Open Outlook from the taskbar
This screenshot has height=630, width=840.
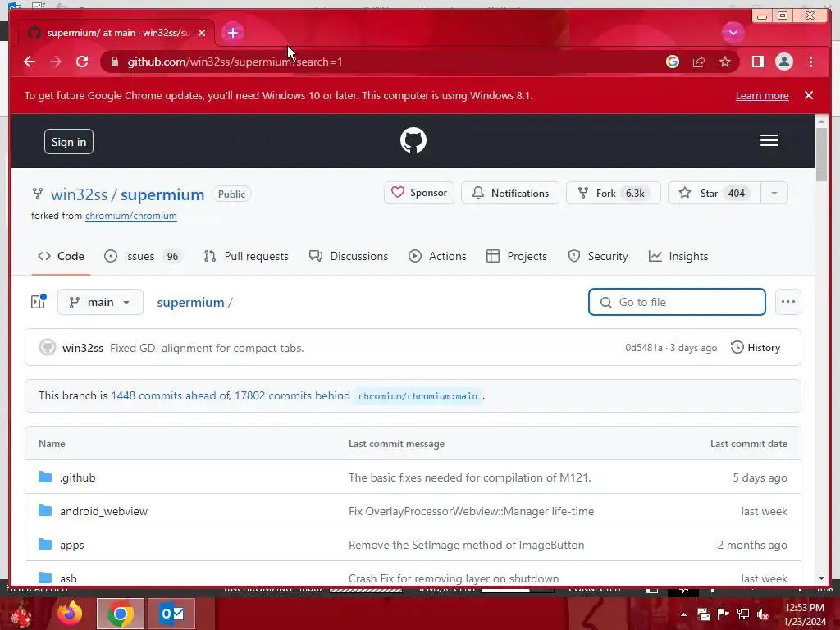coord(171,614)
